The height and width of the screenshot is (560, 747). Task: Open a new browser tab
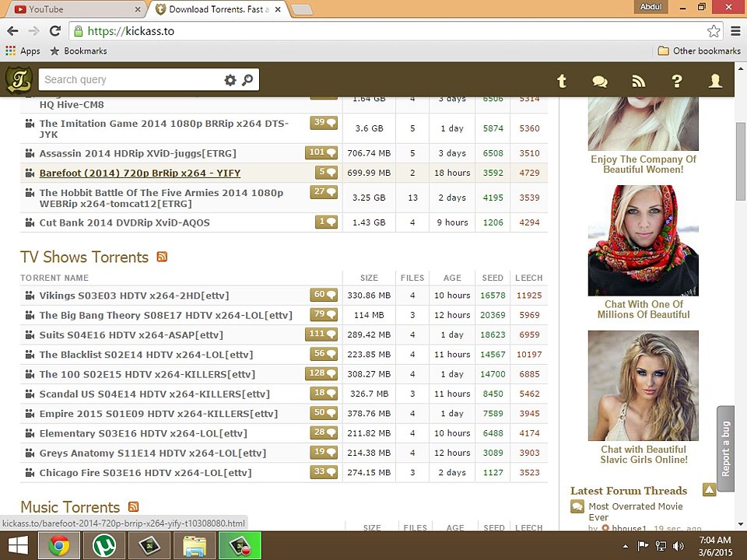click(301, 9)
